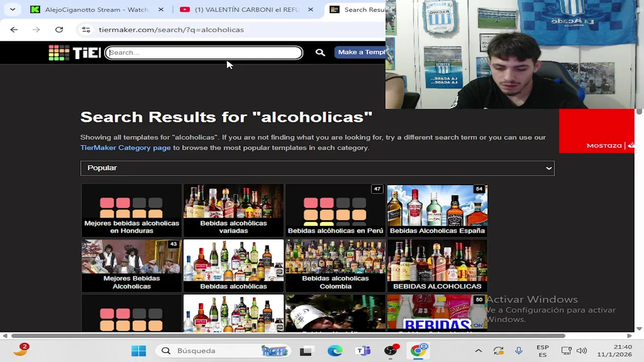Click the TierMaker logo in the header
644x362 pixels.
[x=74, y=52]
